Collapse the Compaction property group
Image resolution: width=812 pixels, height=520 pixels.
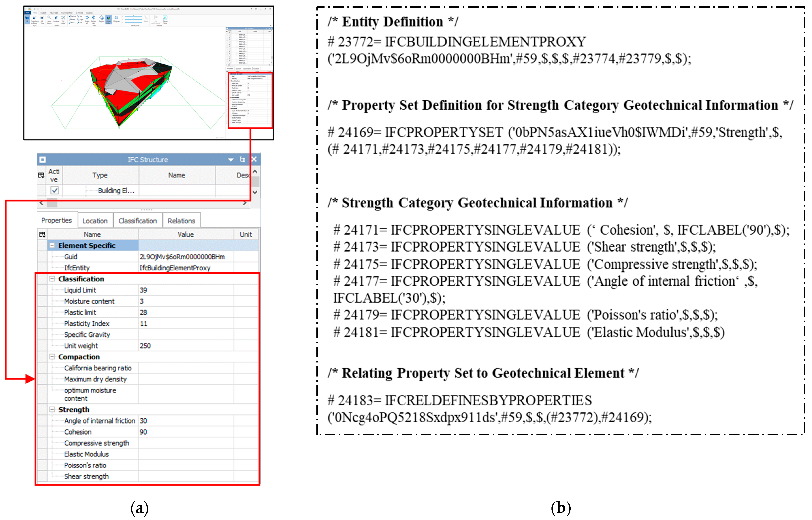tap(52, 357)
